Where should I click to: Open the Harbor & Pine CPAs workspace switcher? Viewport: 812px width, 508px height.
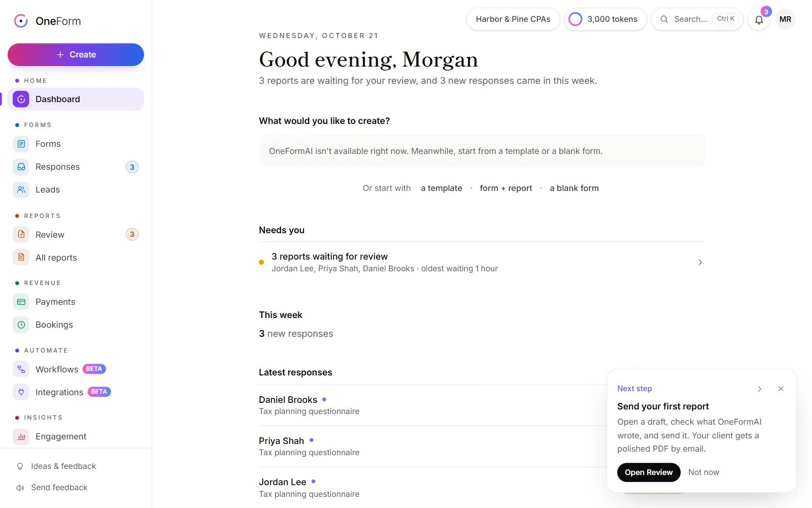(x=513, y=19)
